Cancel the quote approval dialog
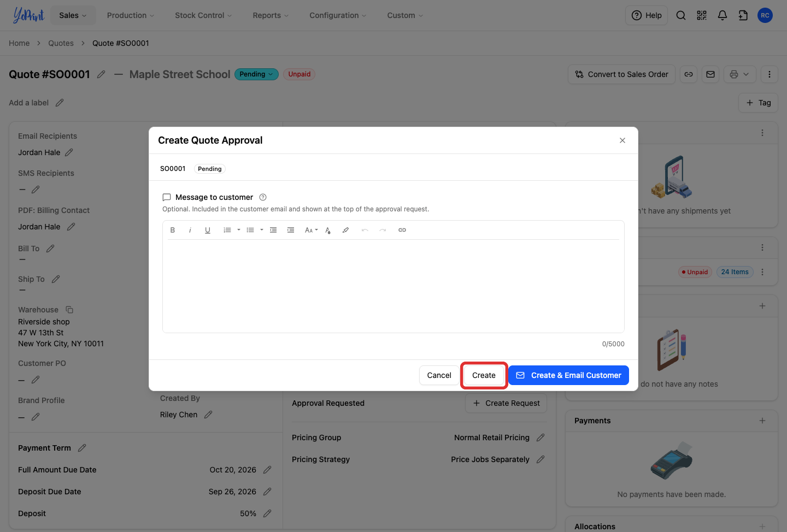The height and width of the screenshot is (532, 787). [x=439, y=375]
